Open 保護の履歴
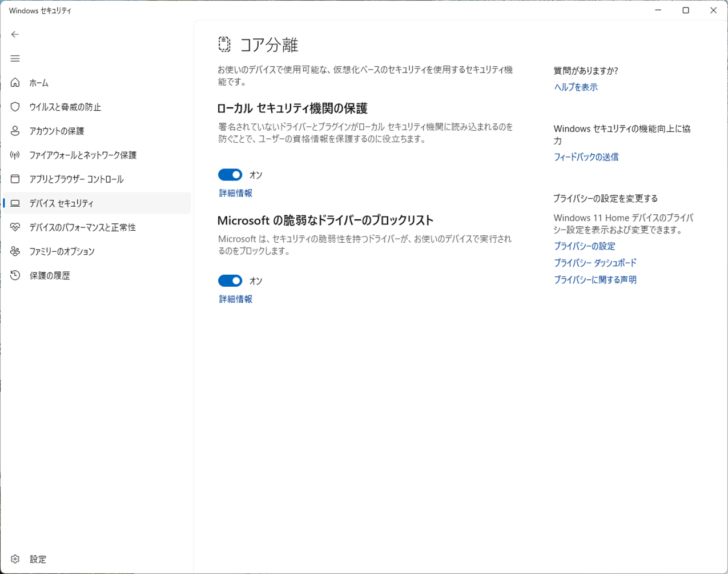Image resolution: width=728 pixels, height=574 pixels. 97,275
